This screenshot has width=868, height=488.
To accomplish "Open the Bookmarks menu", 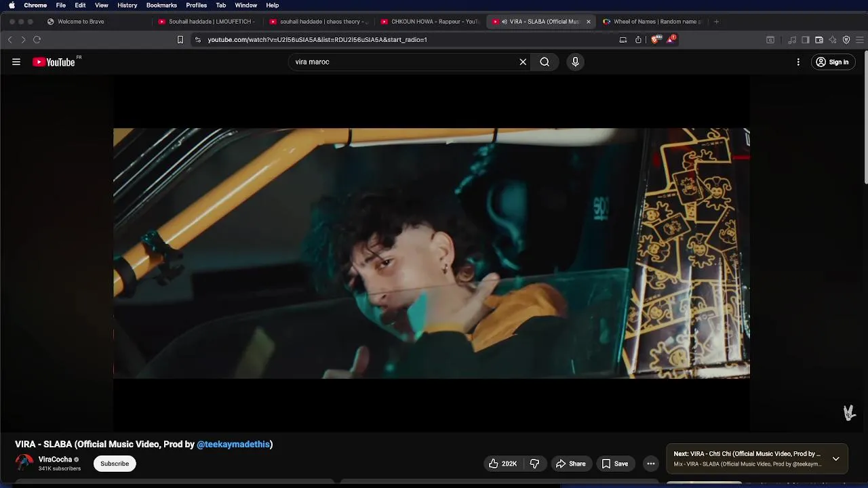I will click(161, 5).
